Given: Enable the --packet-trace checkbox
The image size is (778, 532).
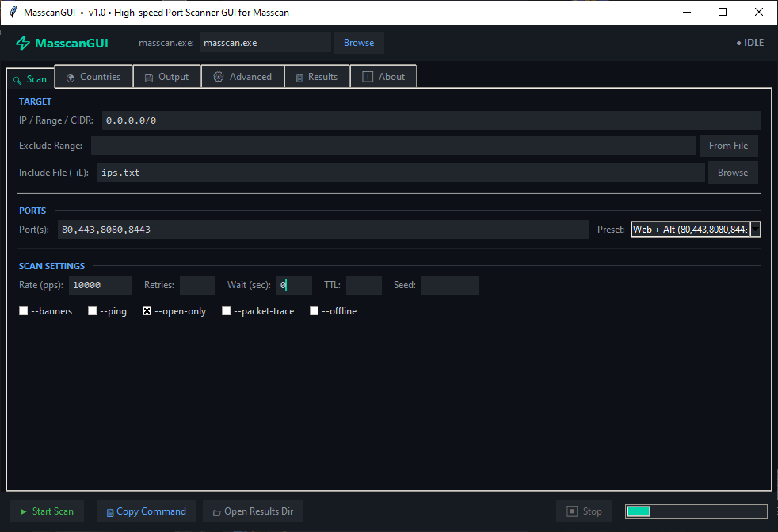Looking at the screenshot, I should pos(227,311).
